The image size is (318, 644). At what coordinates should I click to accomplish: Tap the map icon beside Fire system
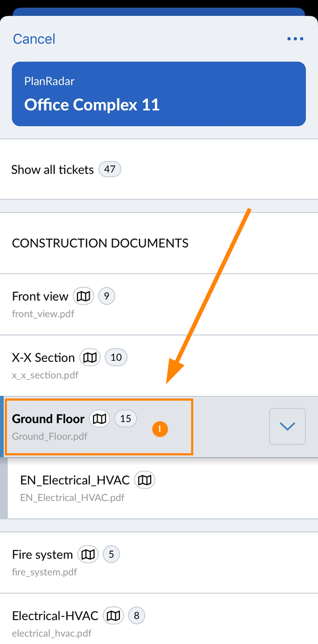coord(88,555)
